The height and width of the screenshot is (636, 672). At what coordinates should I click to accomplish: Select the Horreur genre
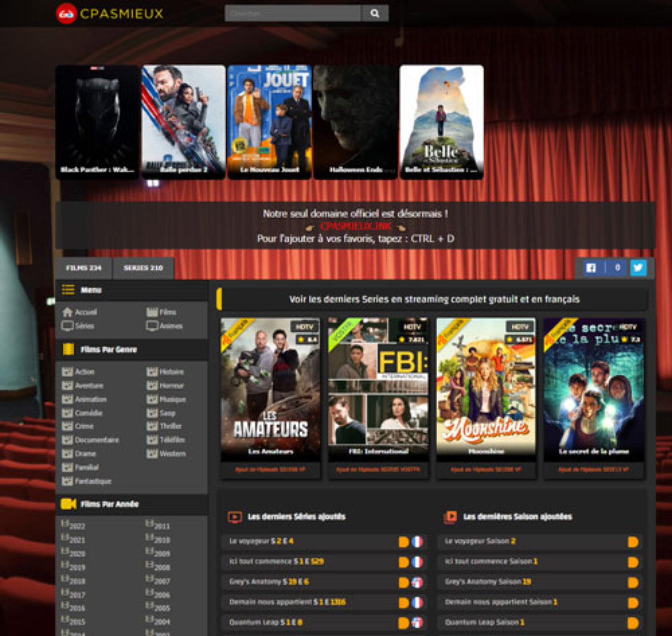pos(165,385)
